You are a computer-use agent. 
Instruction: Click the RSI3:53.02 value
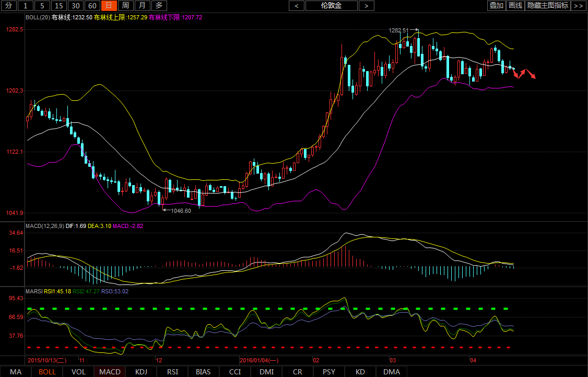coord(115,291)
